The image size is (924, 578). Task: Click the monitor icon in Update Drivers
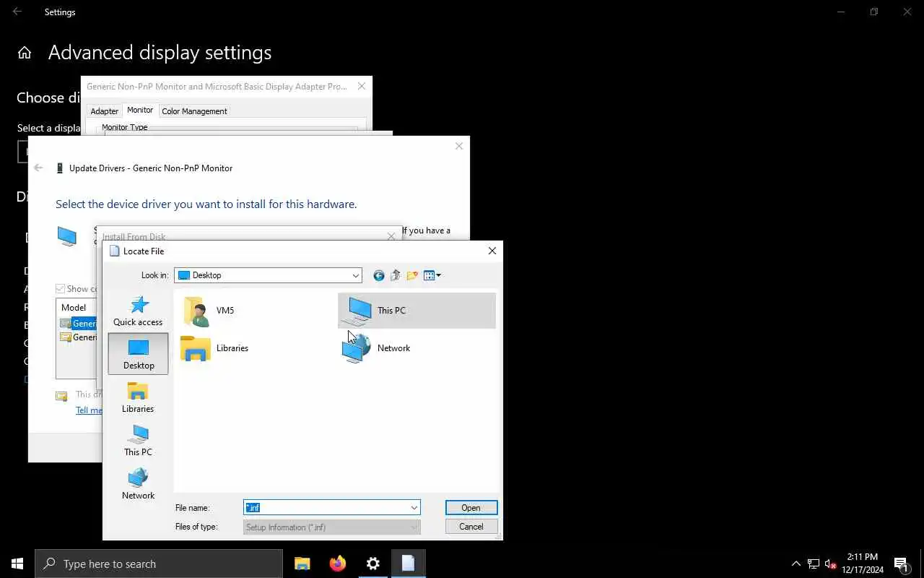click(67, 236)
